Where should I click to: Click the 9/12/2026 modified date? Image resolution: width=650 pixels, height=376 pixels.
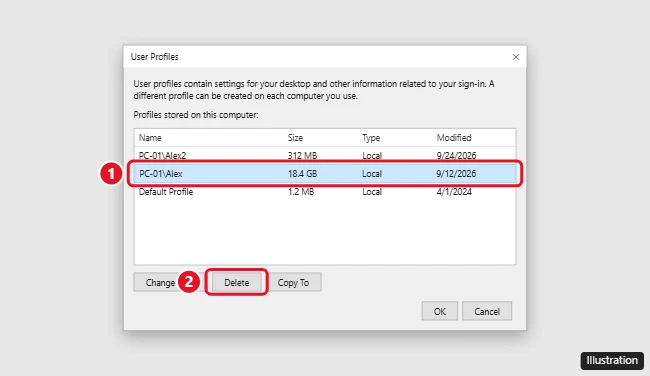[456, 174]
